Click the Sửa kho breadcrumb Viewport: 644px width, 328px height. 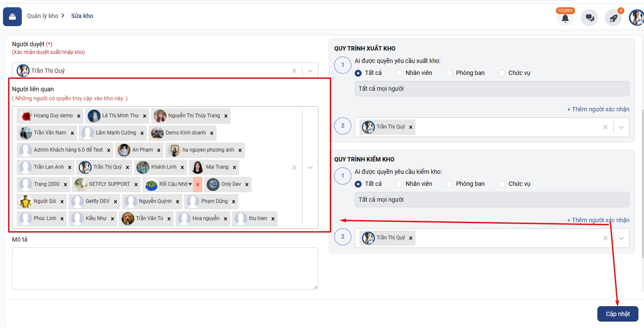pyautogui.click(x=82, y=16)
